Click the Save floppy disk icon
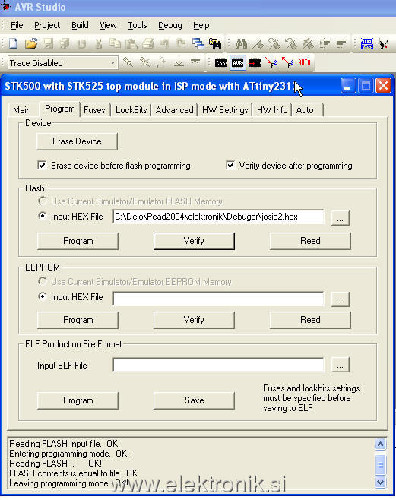 (x=49, y=43)
